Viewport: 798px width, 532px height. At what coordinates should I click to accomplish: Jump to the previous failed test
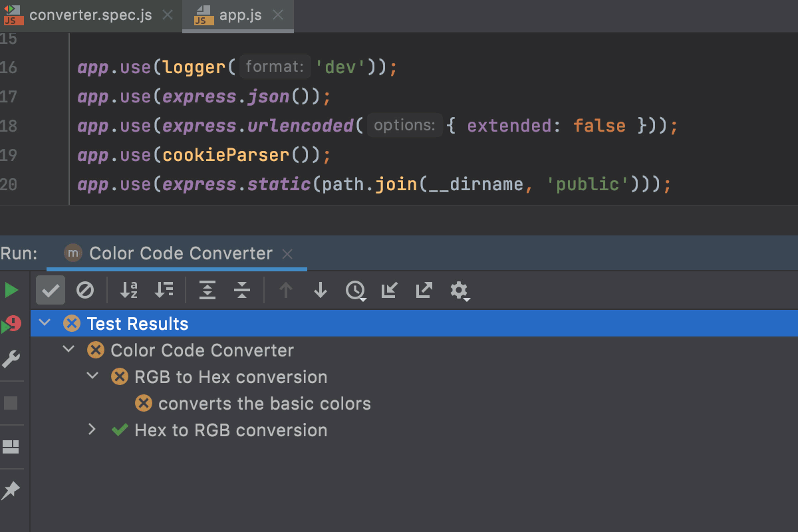tap(285, 290)
